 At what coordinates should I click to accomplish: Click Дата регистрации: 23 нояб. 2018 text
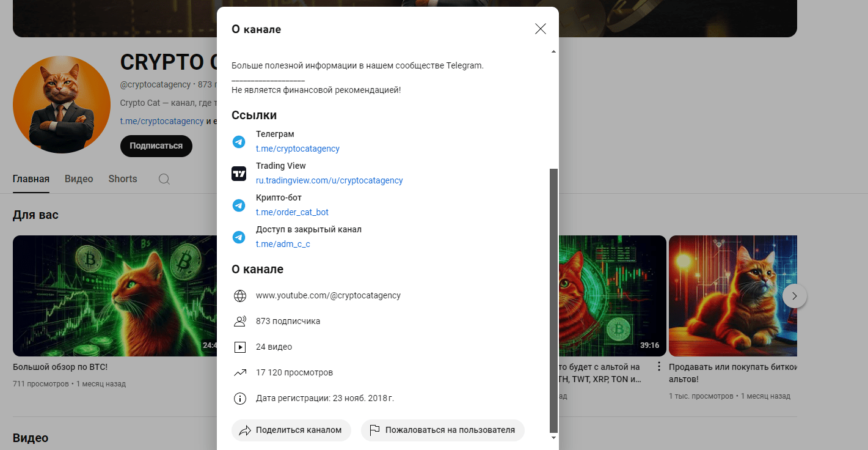click(325, 398)
